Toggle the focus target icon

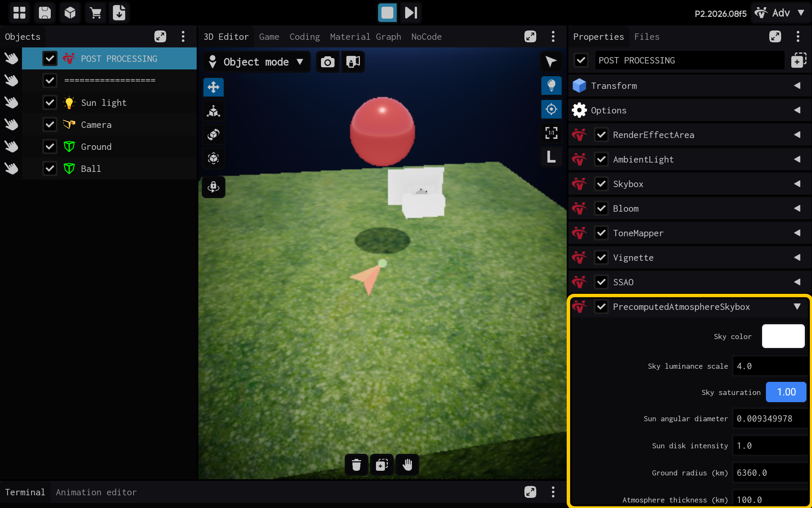click(551, 109)
